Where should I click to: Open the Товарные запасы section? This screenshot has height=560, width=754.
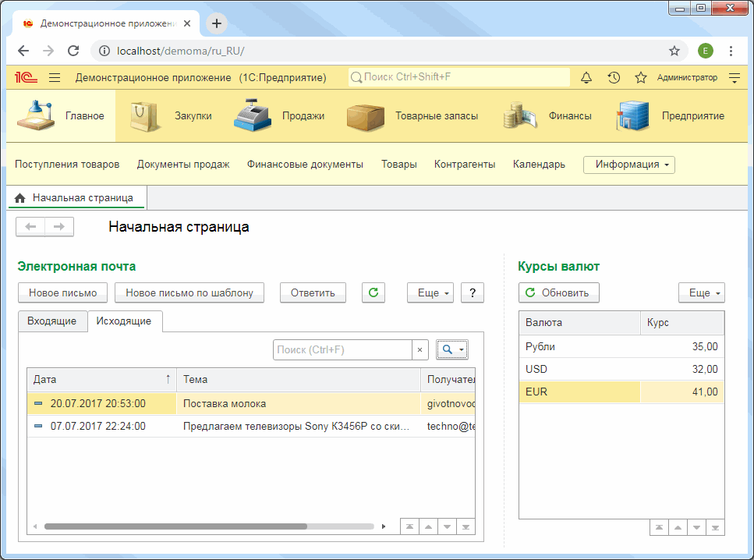pos(412,115)
